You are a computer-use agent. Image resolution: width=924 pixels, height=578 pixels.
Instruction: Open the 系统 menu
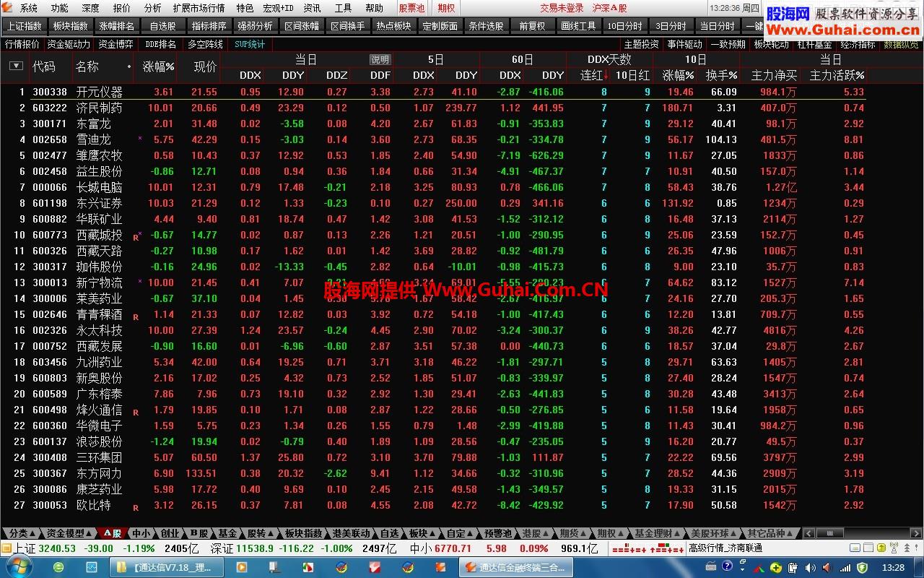pyautogui.click(x=29, y=8)
